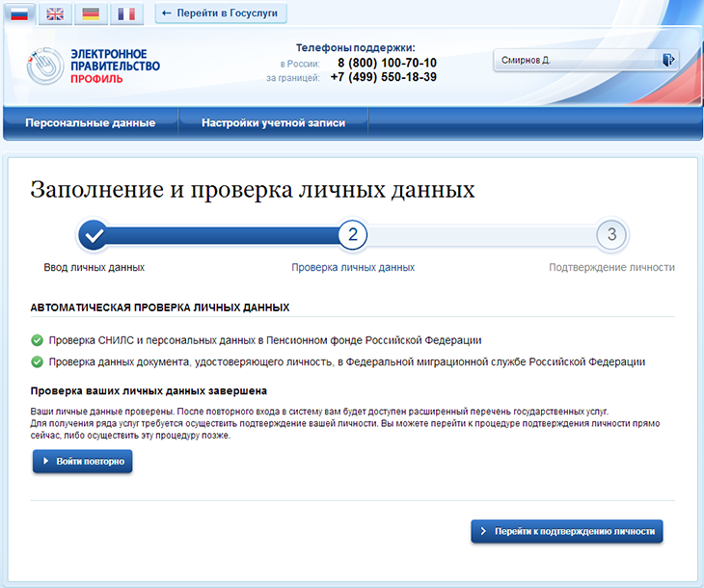704x588 pixels.
Task: Click step 3 circle in progress bar
Action: 611,234
